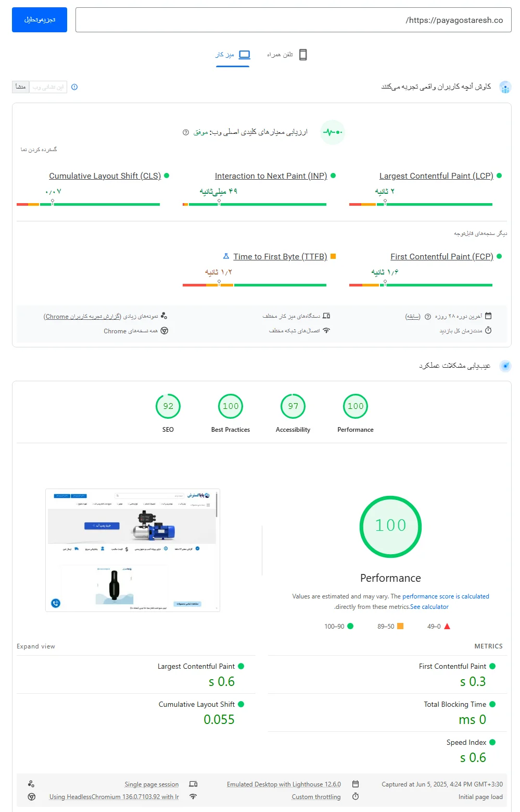Select the origin toggle option
The height and width of the screenshot is (812, 520).
coord(21,87)
